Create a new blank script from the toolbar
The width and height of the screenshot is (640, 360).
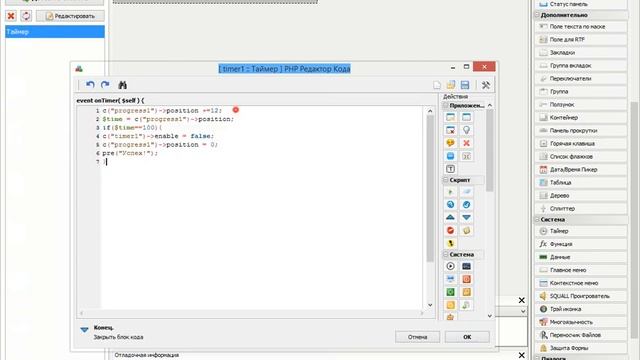click(x=437, y=85)
